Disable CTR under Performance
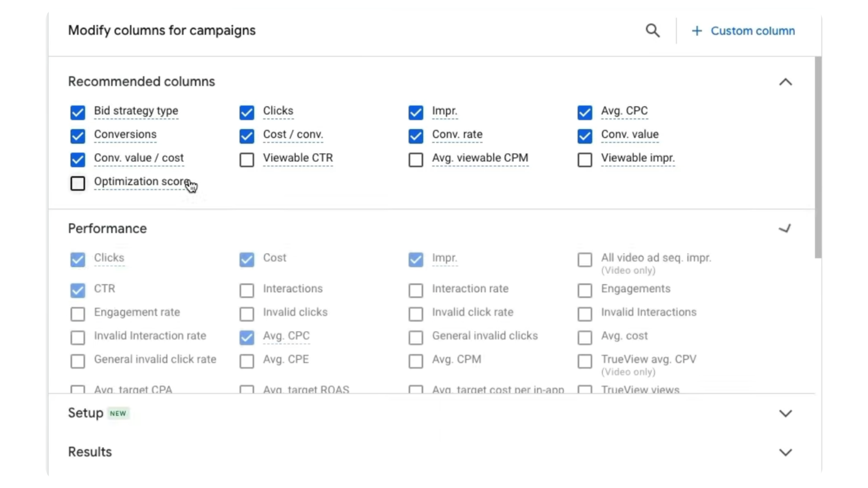Viewport: 868px width, 488px height. 78,290
